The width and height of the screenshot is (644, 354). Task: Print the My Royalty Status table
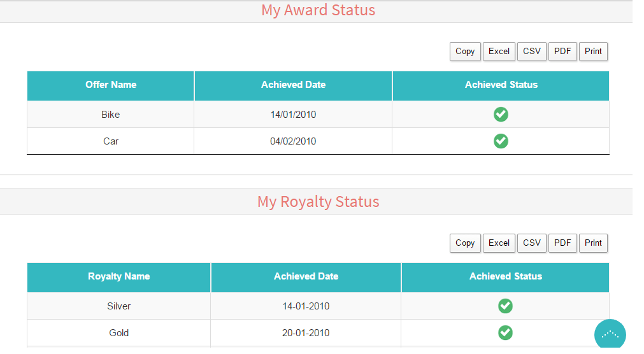593,243
